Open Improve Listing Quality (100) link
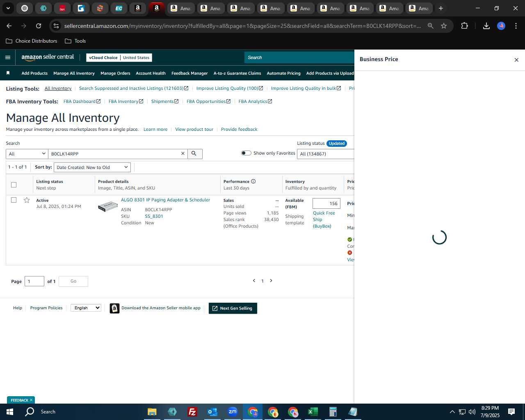This screenshot has width=525, height=420. pos(229,88)
